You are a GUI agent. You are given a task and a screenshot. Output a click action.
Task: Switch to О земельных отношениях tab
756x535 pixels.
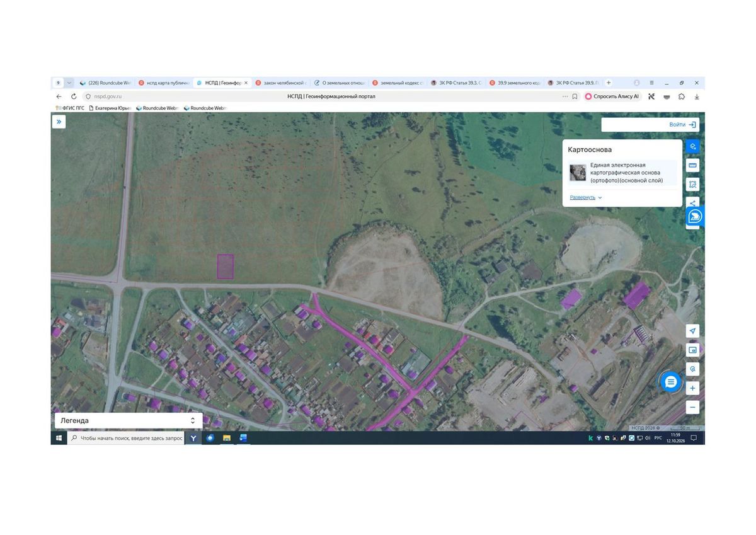coord(339,83)
